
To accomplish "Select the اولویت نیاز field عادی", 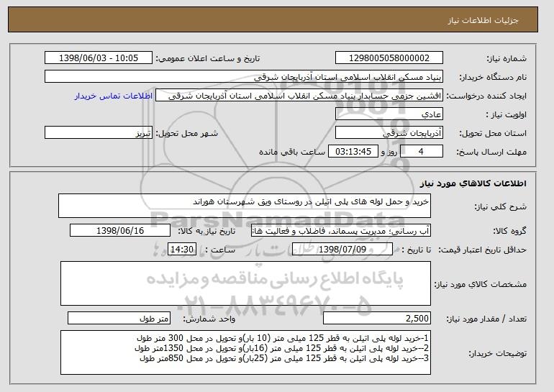I will coord(389,114).
